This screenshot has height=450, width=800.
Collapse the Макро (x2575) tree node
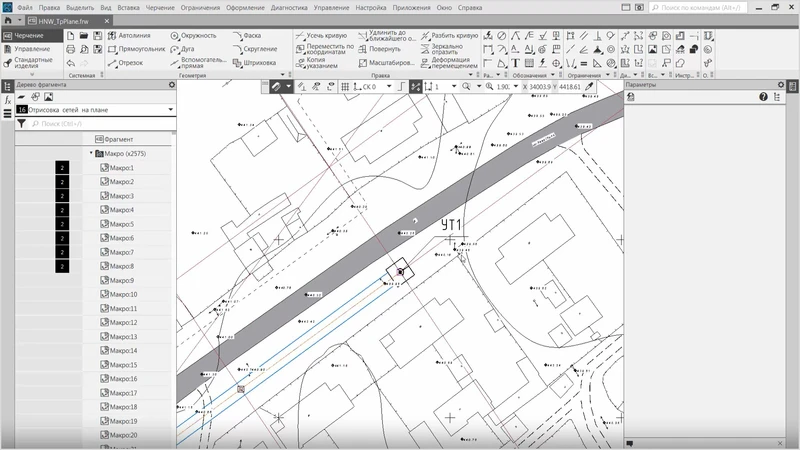pos(91,154)
